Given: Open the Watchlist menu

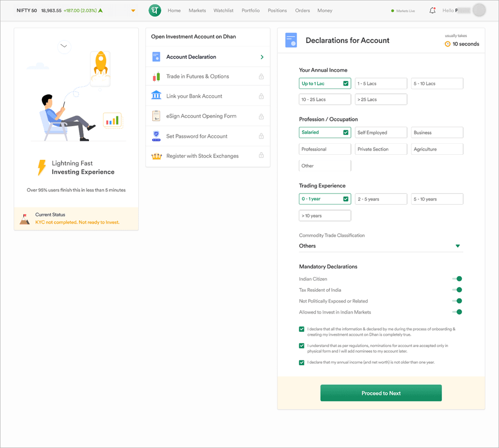Looking at the screenshot, I should 224,10.
